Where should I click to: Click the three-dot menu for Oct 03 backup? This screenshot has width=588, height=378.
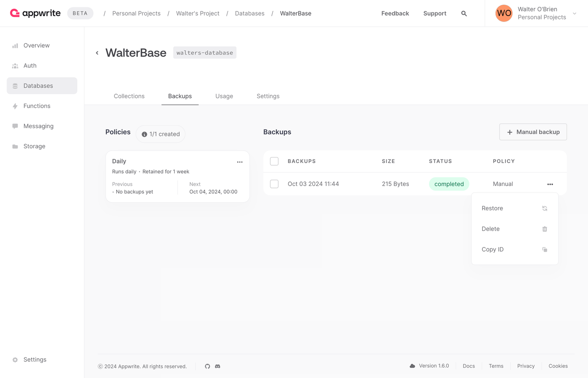click(x=550, y=184)
